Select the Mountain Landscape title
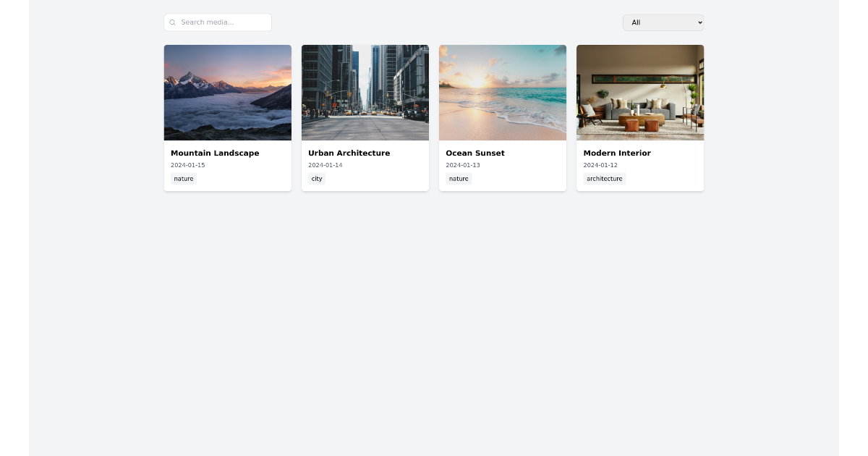 (215, 153)
